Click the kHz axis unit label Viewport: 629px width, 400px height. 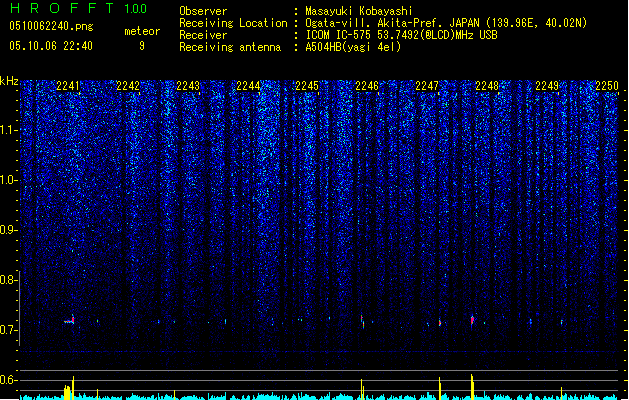click(9, 81)
